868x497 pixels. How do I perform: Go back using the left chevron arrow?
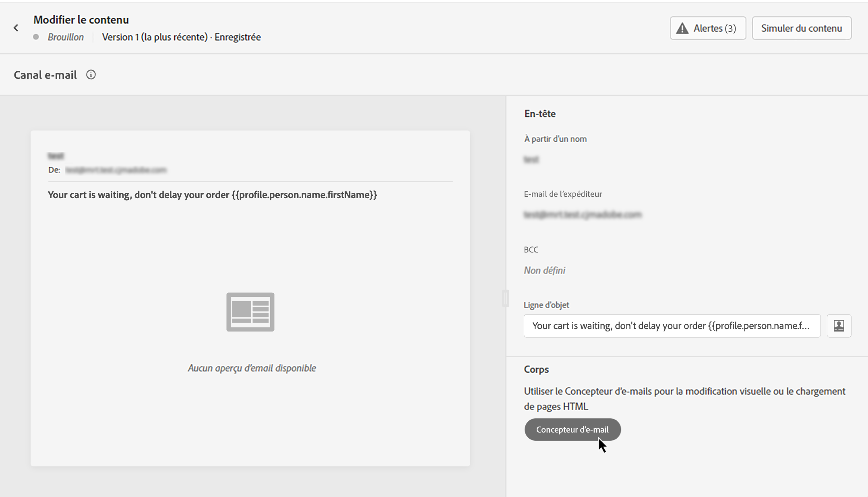(x=16, y=28)
